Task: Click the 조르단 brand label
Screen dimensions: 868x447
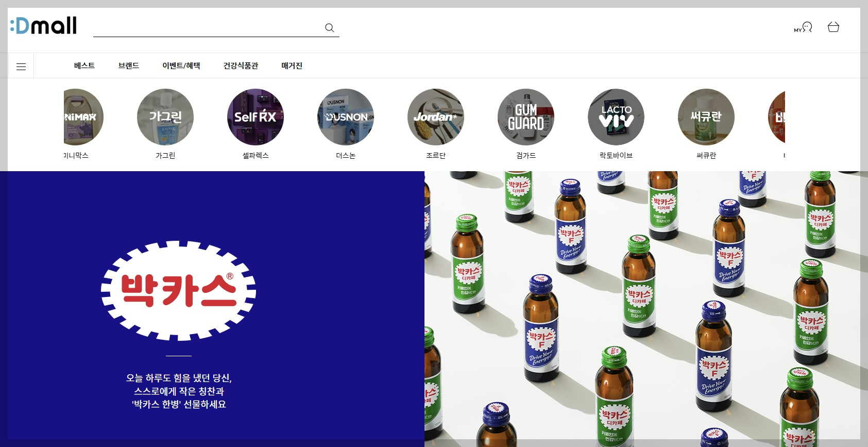Action: click(436, 155)
